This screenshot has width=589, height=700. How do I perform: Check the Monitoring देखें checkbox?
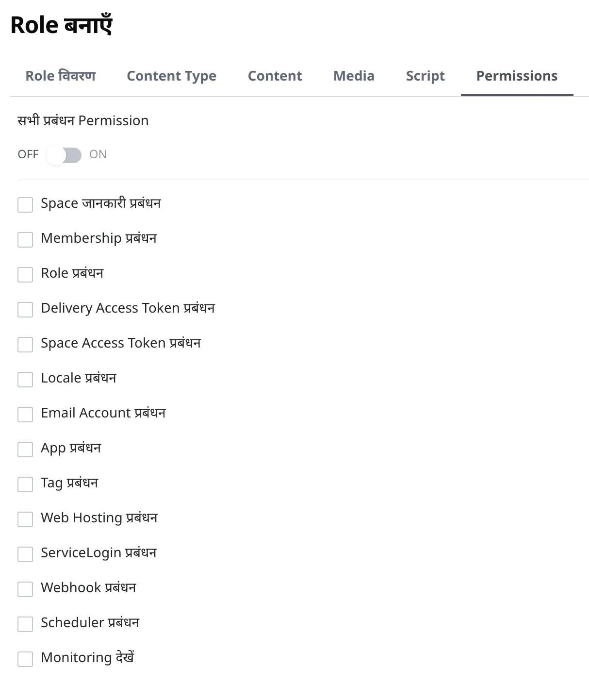click(x=25, y=659)
